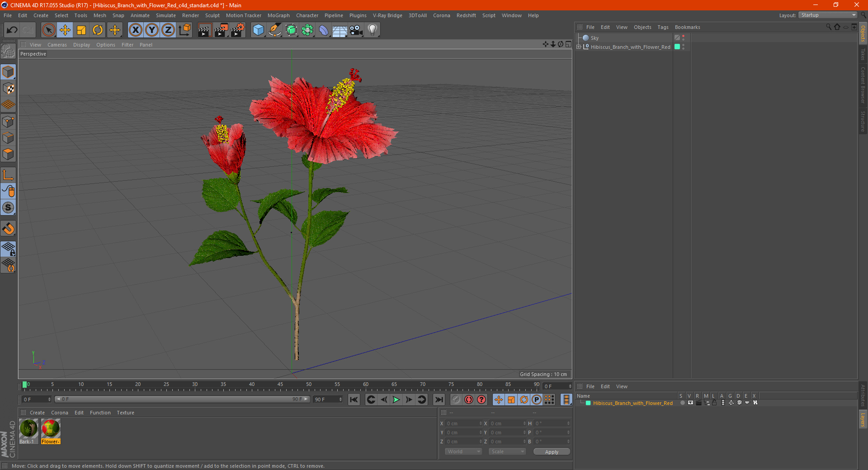Activate the Move tool in top toolbar
The width and height of the screenshot is (868, 470).
coord(65,30)
